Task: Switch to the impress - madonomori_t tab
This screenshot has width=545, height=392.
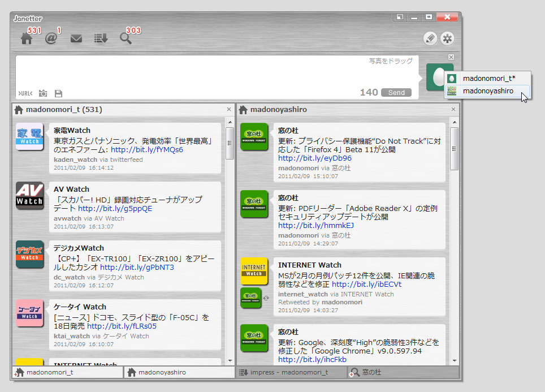Action: coord(290,372)
